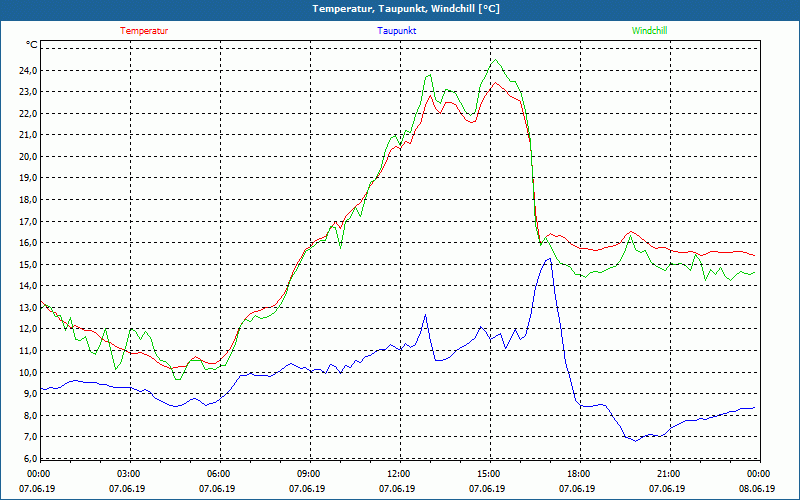This screenshot has width=800, height=500.
Task: Click the 18,0 y-axis value
Action: (29, 199)
